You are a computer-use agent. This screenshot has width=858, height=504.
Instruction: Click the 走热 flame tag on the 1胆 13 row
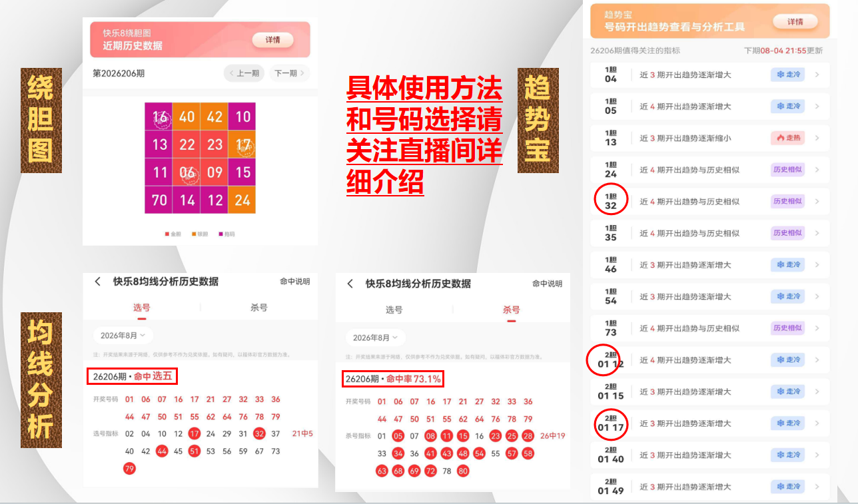[787, 138]
